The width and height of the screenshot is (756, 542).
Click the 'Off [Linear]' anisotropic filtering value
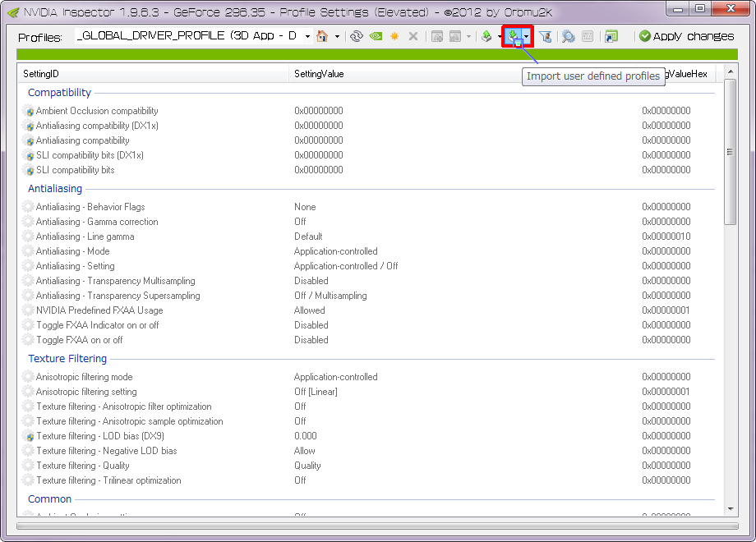click(x=316, y=392)
